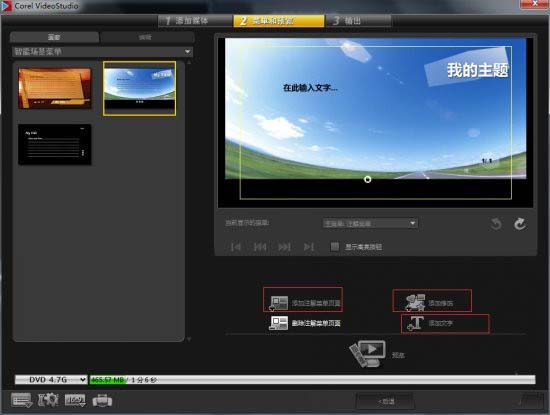Viewport: 550px width, 415px height.
Task: Click the add decoration icon
Action: point(415,302)
